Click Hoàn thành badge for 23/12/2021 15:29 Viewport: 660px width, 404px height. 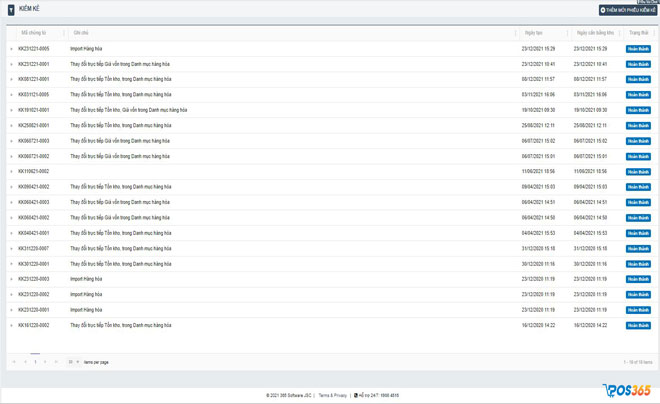[x=638, y=49]
